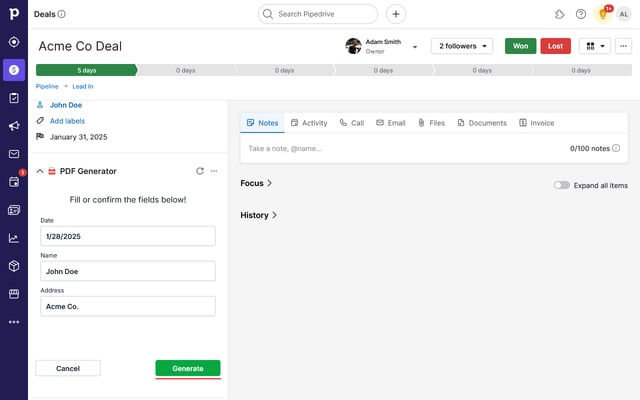Open PDF Generator three-dots menu
The image size is (640, 400).
click(x=214, y=171)
